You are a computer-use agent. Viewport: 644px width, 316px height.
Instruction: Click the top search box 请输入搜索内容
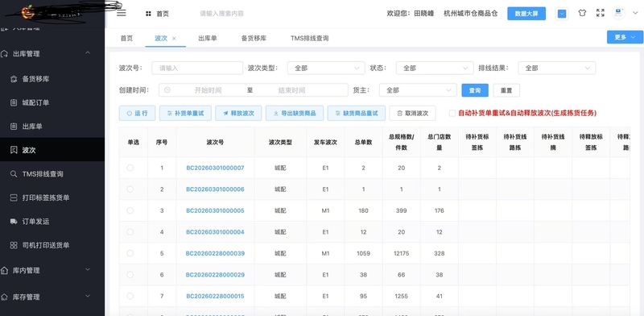click(x=222, y=14)
